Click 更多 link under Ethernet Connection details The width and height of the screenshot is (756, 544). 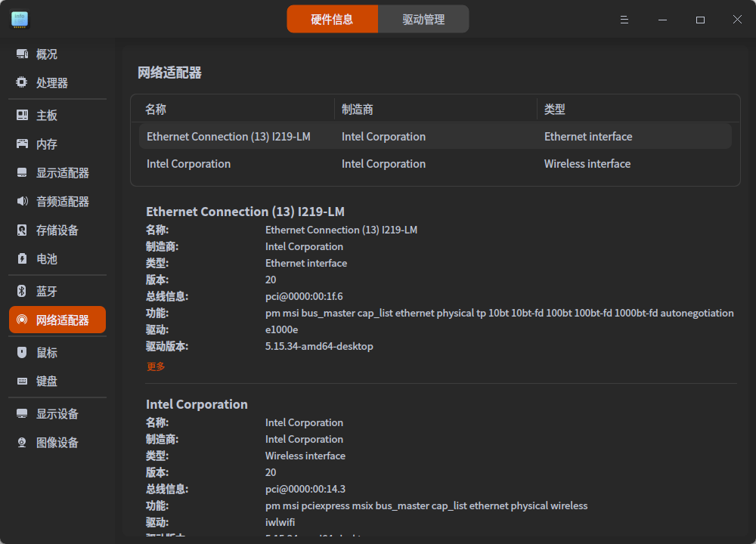(x=156, y=366)
